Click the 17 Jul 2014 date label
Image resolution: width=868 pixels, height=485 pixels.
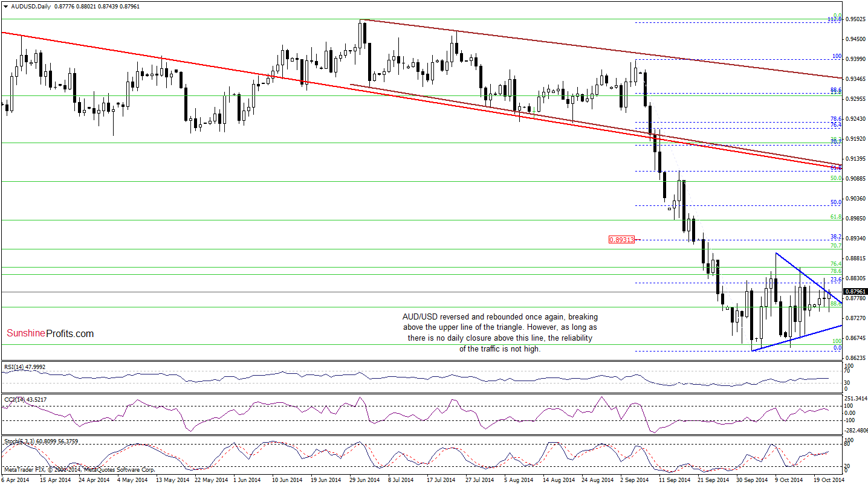click(x=442, y=480)
